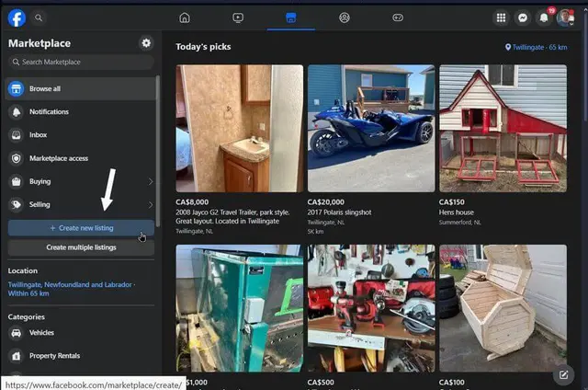Expand the Selling chevron arrow
The image size is (588, 390).
click(x=151, y=204)
